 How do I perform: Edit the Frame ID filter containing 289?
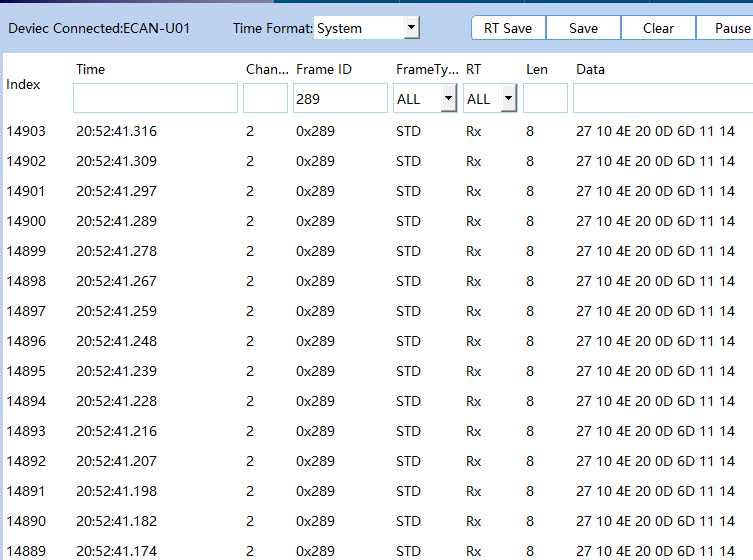coord(339,99)
